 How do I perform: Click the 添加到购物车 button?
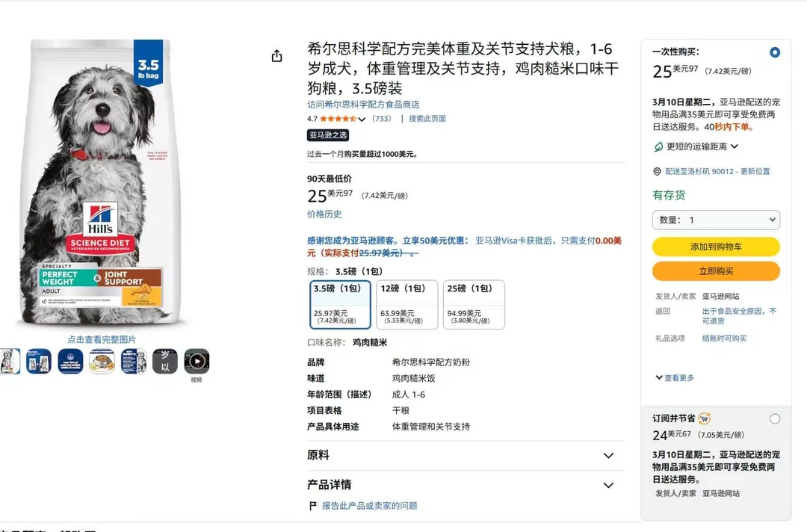point(716,247)
